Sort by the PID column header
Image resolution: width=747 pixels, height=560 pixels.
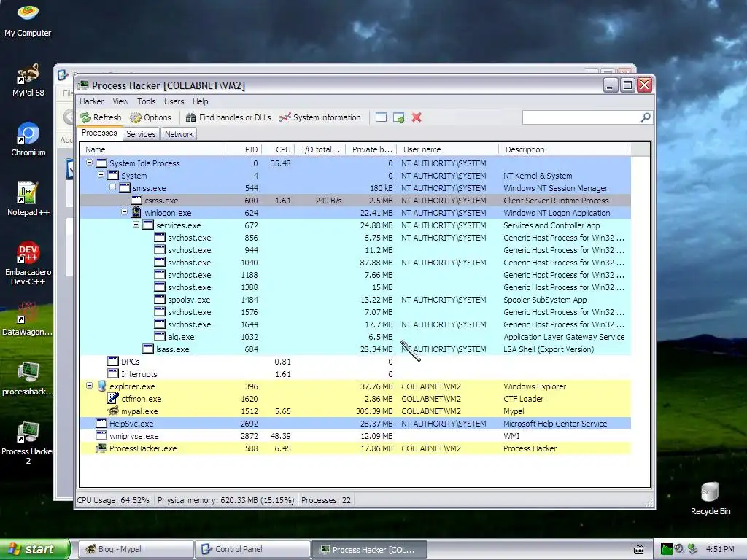tap(244, 149)
